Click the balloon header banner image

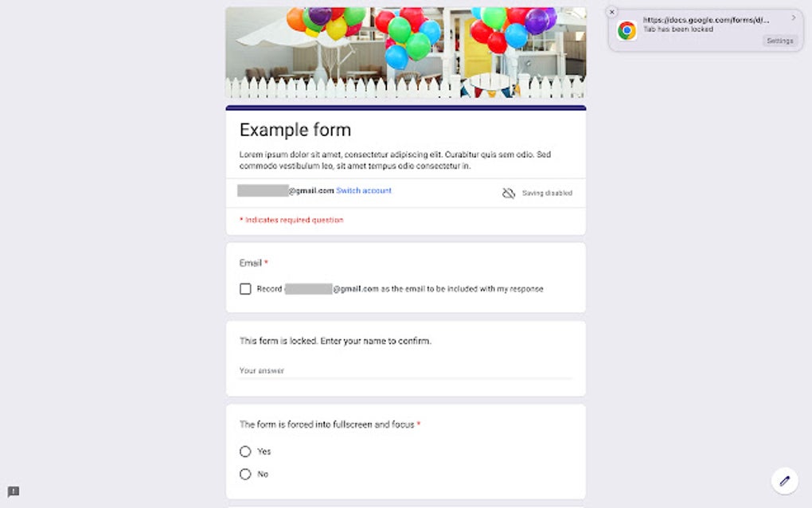tap(405, 52)
